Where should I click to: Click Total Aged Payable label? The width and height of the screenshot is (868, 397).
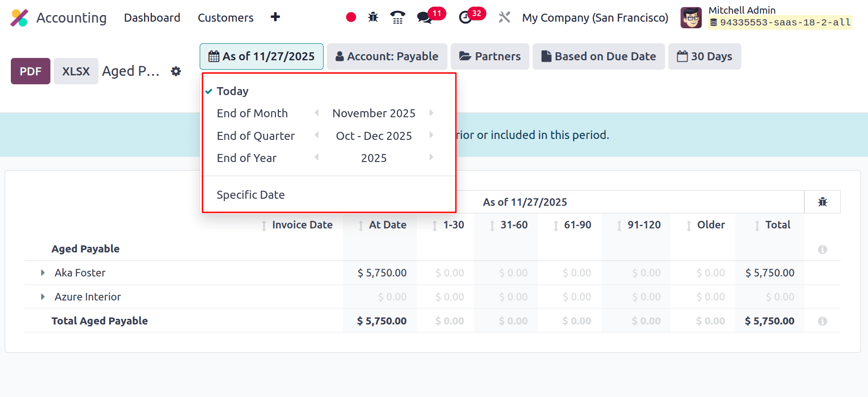coord(100,321)
